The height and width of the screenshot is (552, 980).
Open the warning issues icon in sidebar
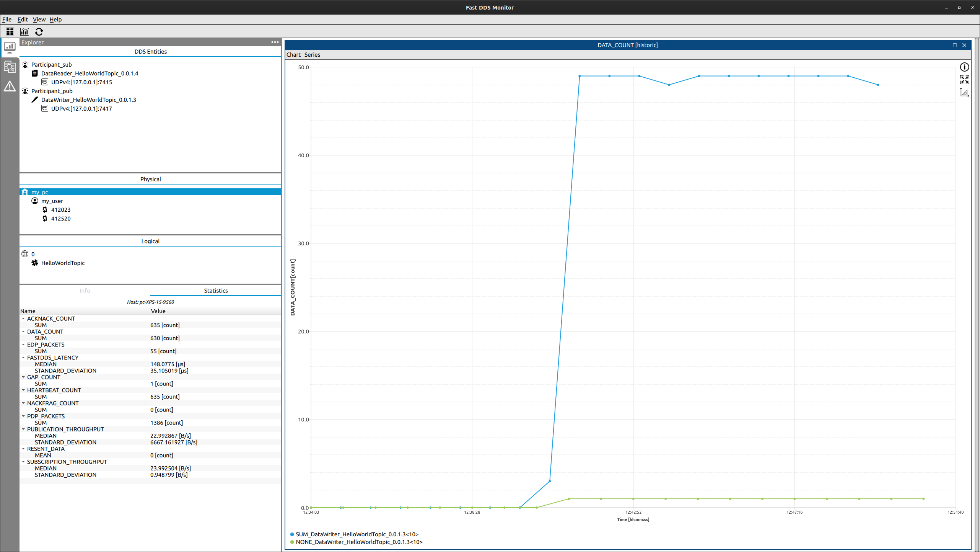(x=10, y=87)
